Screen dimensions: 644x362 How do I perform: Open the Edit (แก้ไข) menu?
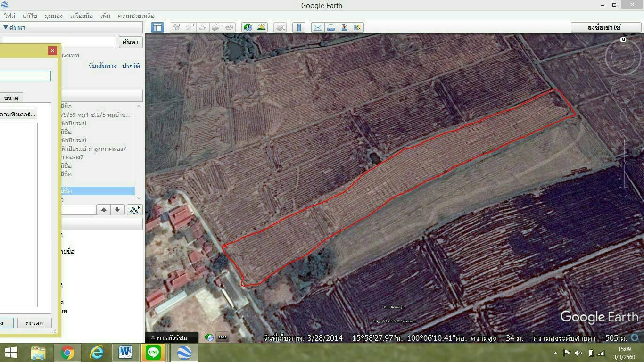coord(30,16)
